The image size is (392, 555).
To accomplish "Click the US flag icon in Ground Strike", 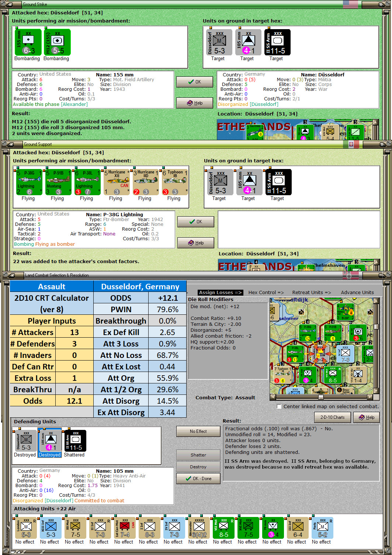I will pyautogui.click(x=350, y=4).
